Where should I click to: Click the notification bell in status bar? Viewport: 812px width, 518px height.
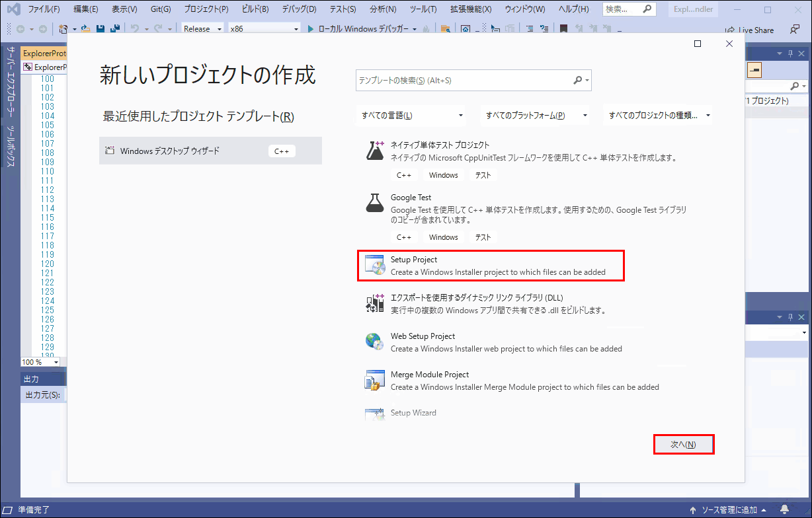(x=784, y=509)
